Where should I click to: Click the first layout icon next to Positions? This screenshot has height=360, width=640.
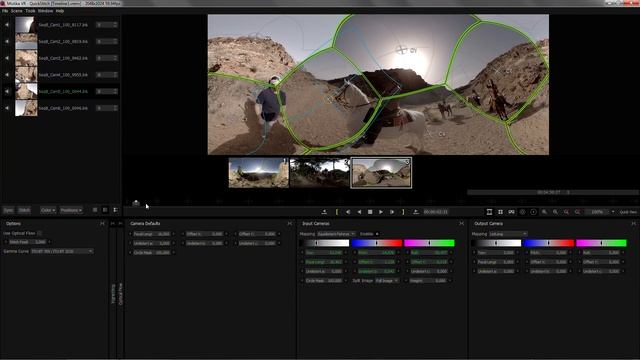click(95, 210)
